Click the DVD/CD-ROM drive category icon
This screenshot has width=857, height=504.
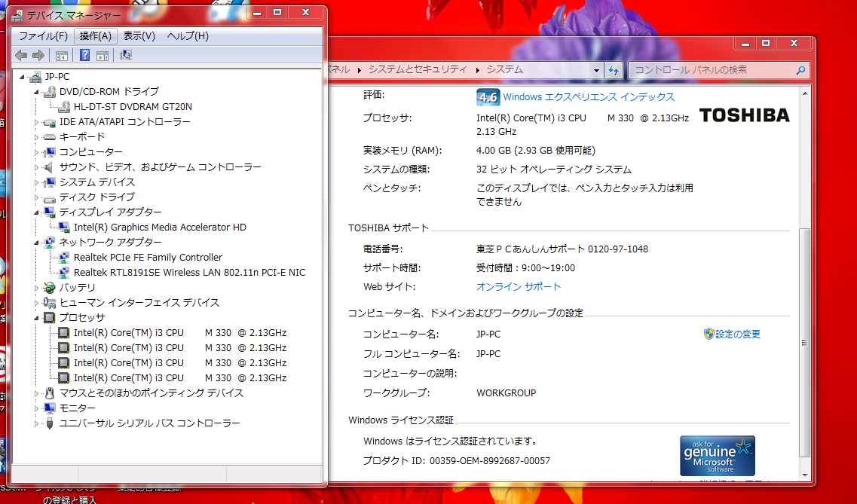[50, 92]
